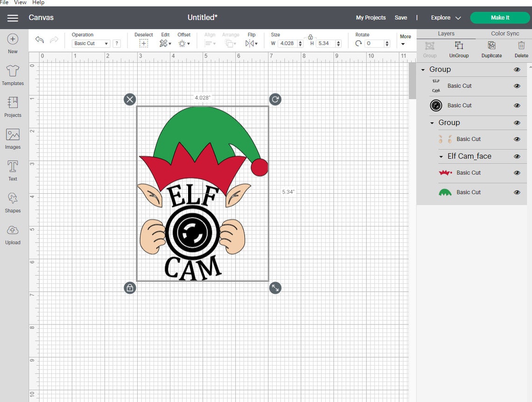Open the Flip dropdown
Image resolution: width=532 pixels, height=402 pixels.
[x=252, y=43]
